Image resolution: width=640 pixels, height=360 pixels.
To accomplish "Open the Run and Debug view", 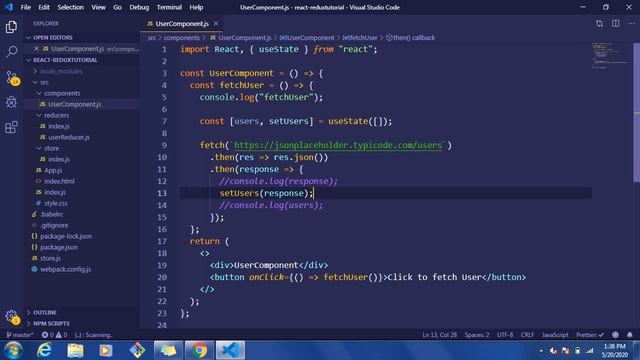I will [11, 102].
